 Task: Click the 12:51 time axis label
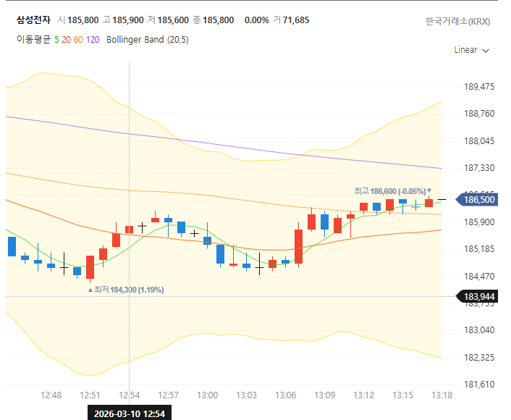click(90, 395)
